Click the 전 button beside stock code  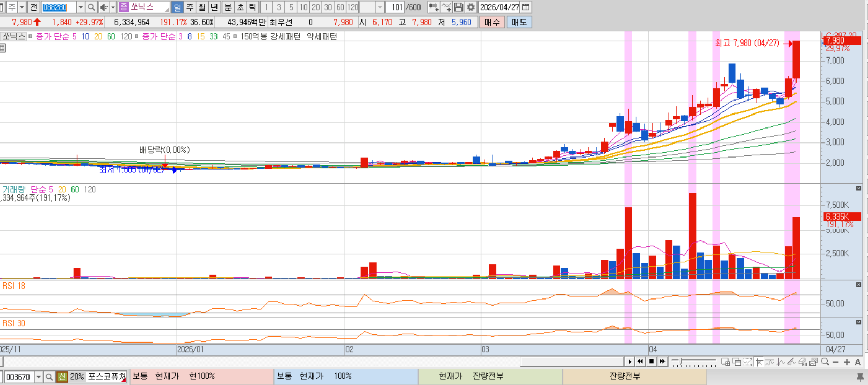[x=34, y=7]
